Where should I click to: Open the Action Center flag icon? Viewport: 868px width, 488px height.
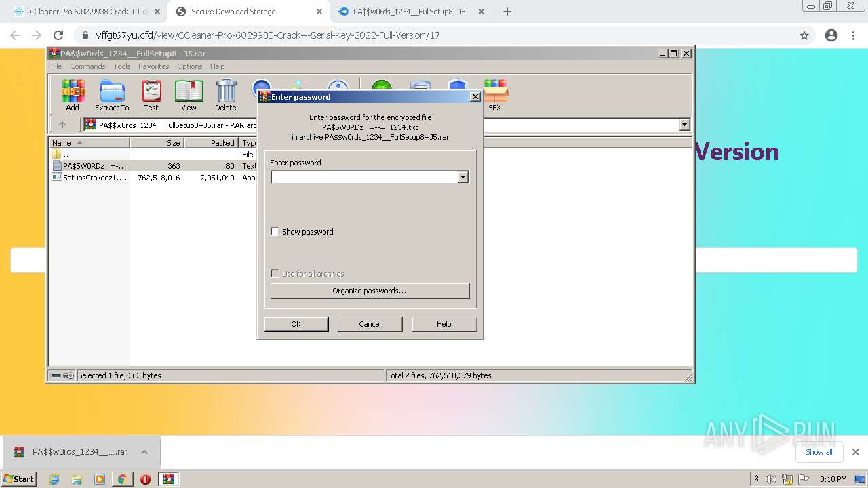[804, 479]
